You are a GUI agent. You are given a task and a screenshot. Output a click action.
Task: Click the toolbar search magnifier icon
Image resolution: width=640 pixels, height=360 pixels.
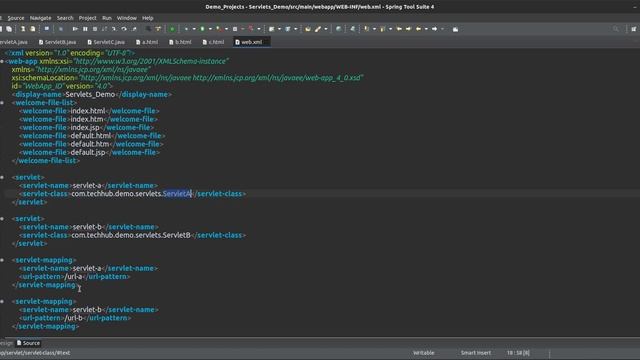(x=616, y=29)
